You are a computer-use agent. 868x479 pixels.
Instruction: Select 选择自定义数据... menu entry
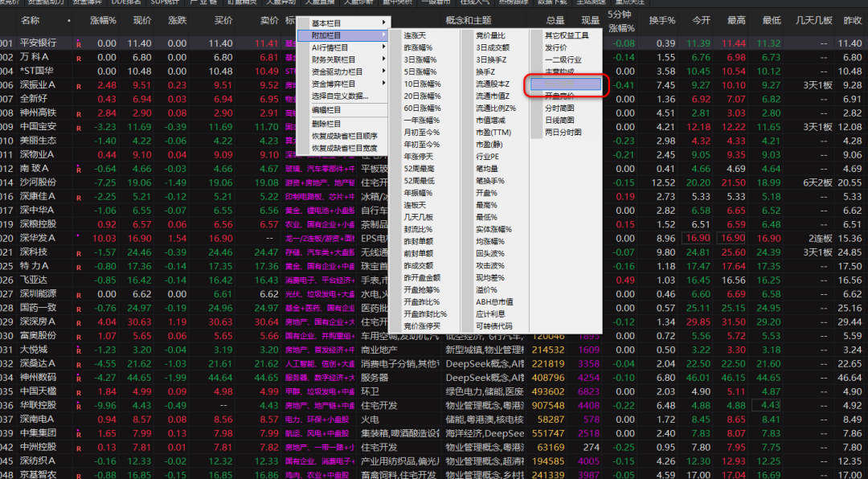pos(340,96)
